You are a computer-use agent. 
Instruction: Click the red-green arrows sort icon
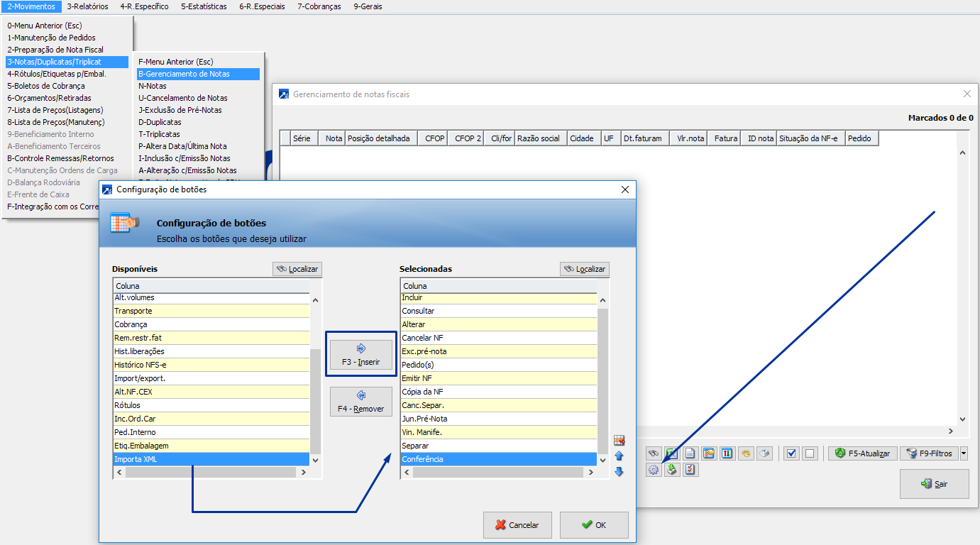[x=727, y=453]
